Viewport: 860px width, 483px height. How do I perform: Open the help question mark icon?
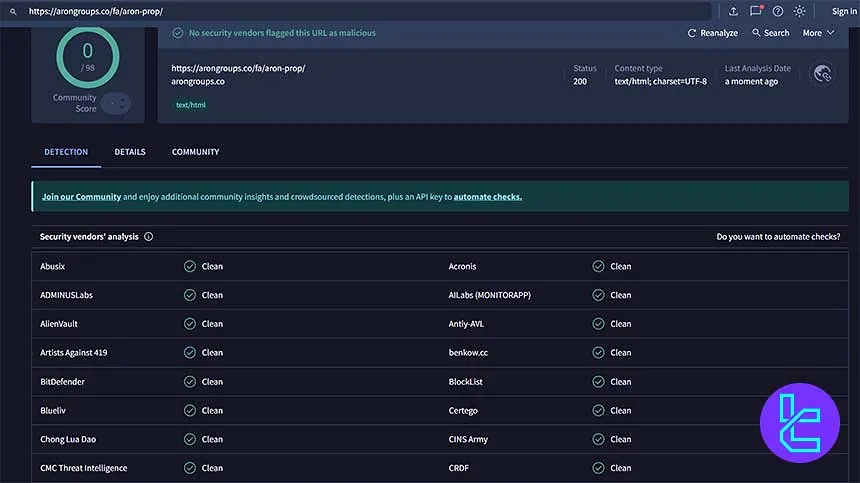[778, 11]
